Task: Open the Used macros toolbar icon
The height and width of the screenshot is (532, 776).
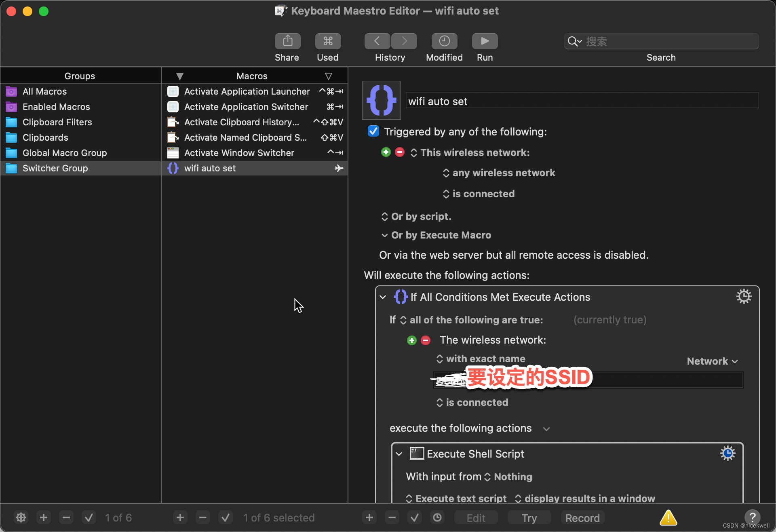Action: 328,41
